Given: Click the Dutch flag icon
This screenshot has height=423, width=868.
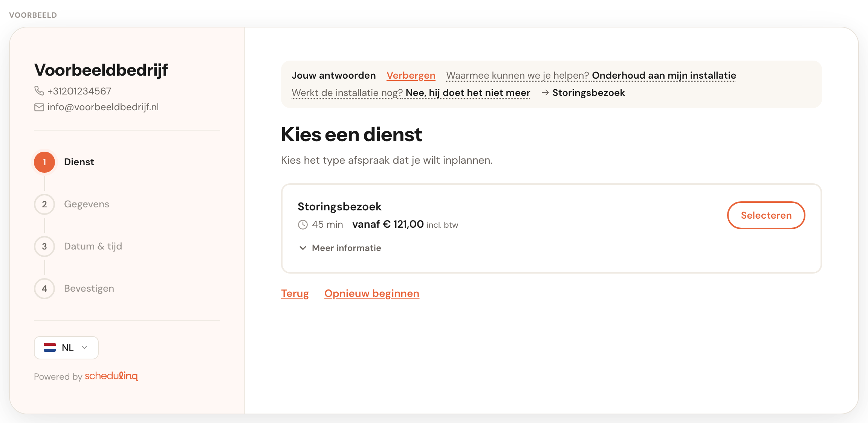Looking at the screenshot, I should tap(50, 347).
